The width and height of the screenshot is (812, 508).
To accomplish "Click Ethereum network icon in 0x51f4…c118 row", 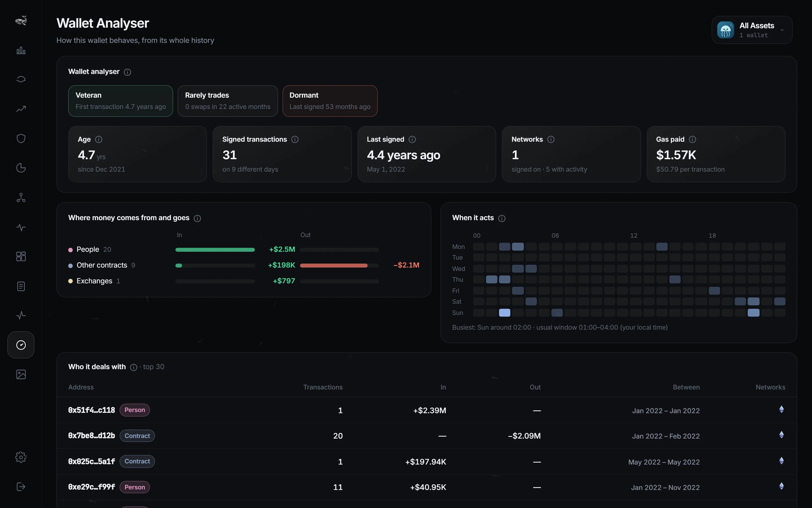I will pyautogui.click(x=782, y=409).
